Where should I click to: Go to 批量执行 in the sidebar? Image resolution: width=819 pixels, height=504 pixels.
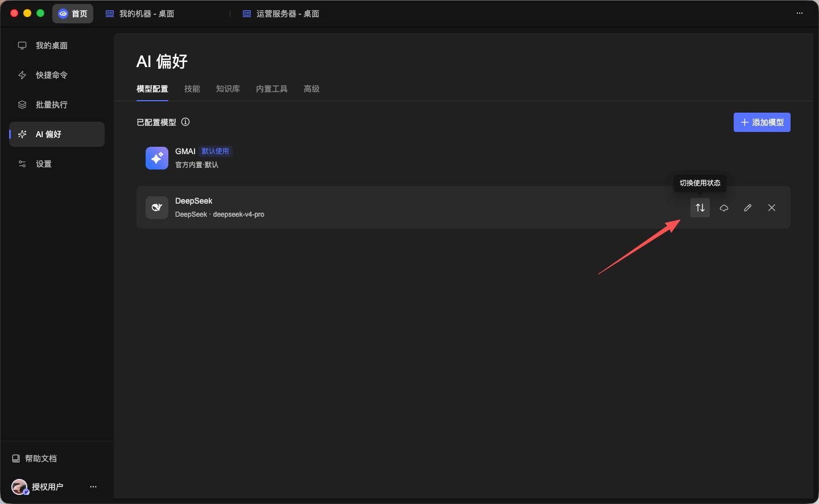(57, 105)
